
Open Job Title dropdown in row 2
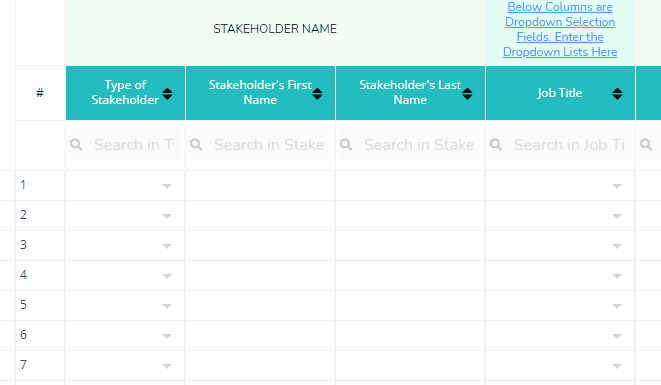pyautogui.click(x=617, y=216)
